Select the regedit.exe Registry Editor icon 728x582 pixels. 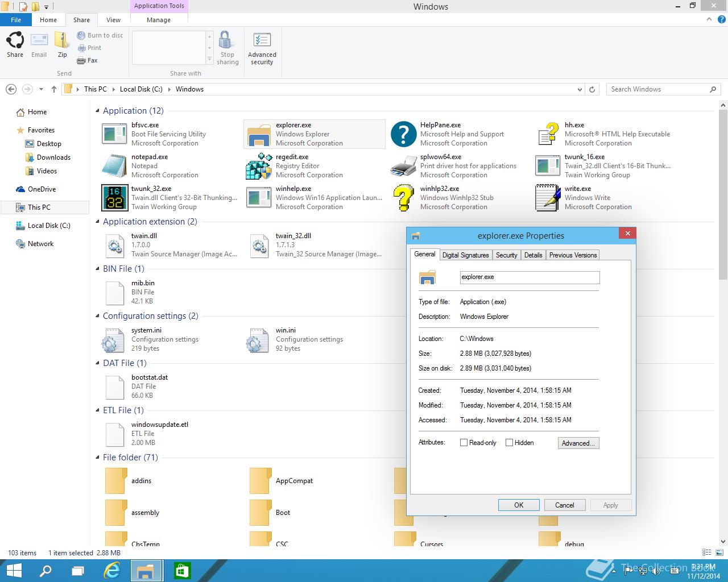coord(259,166)
